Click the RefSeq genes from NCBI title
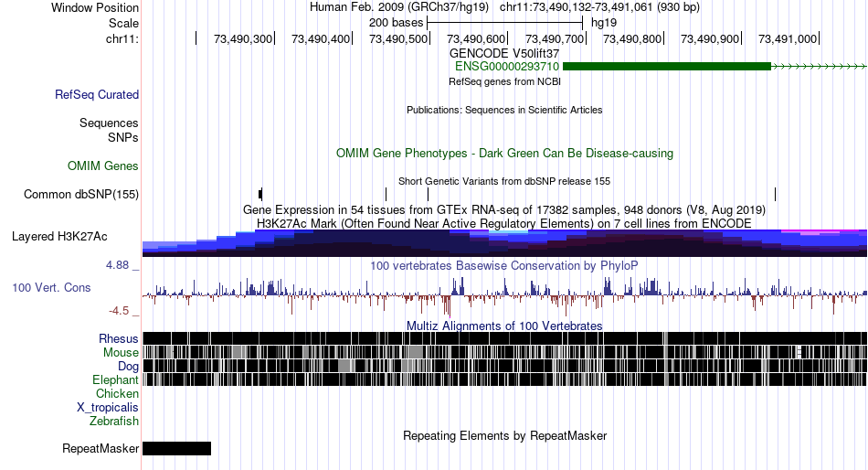The image size is (868, 470). (x=504, y=81)
